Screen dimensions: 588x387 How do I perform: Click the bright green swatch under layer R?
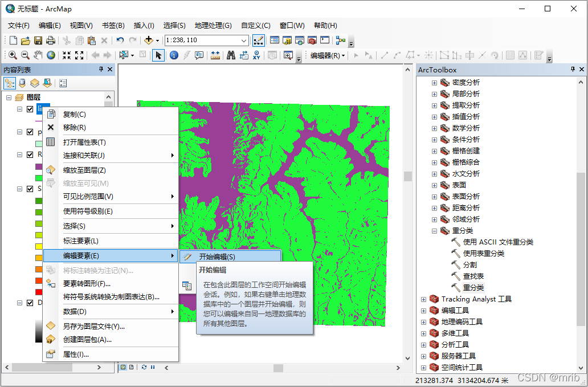(39, 178)
